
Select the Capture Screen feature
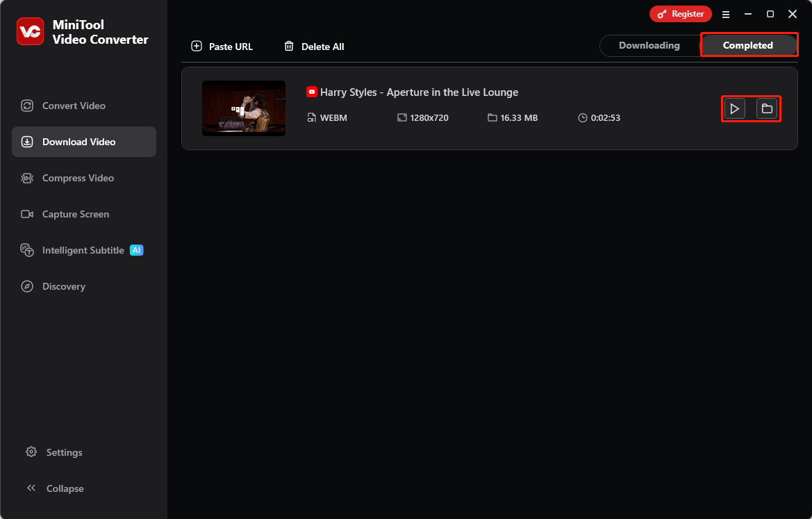coord(75,214)
